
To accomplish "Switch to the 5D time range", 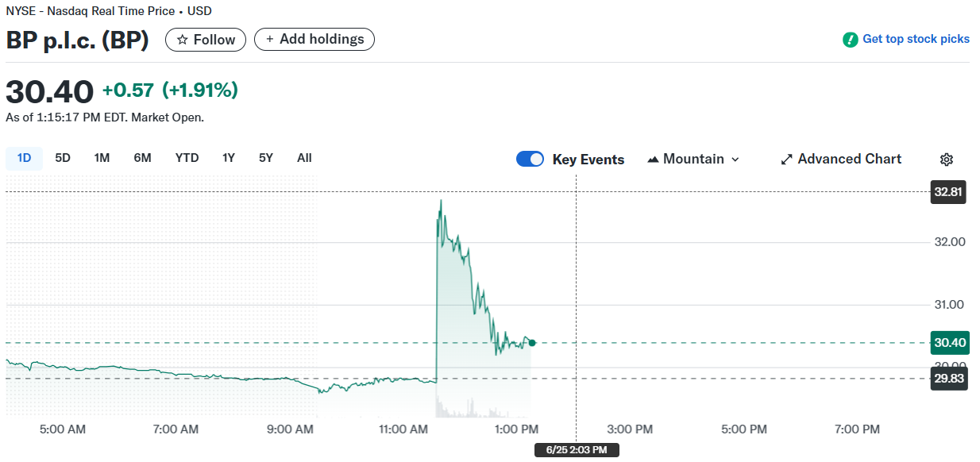I will click(x=63, y=158).
